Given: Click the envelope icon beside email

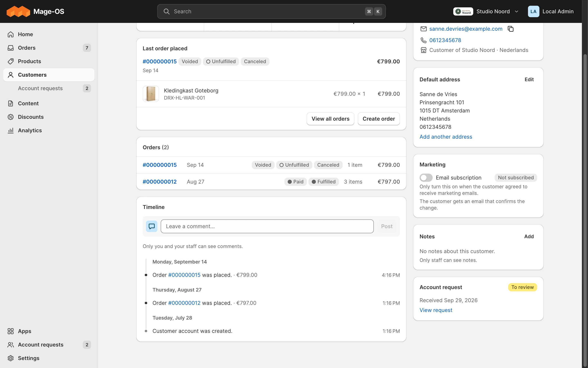Looking at the screenshot, I should (423, 29).
